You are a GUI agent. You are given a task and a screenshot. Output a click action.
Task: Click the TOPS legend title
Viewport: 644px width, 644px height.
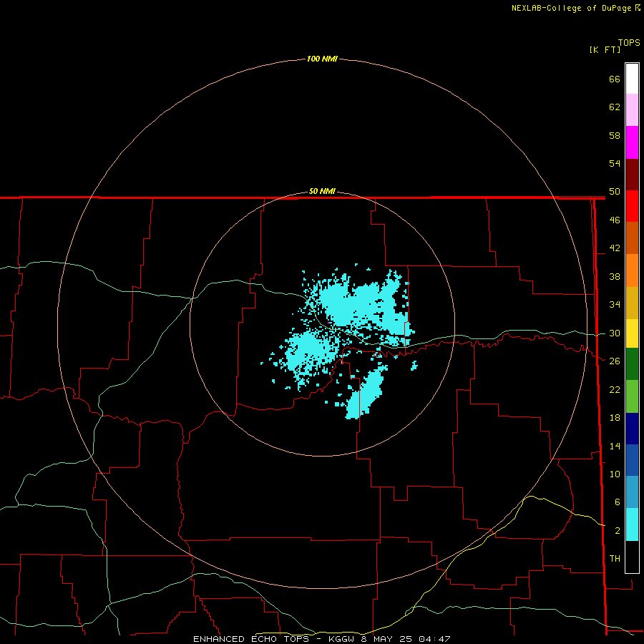pos(629,42)
